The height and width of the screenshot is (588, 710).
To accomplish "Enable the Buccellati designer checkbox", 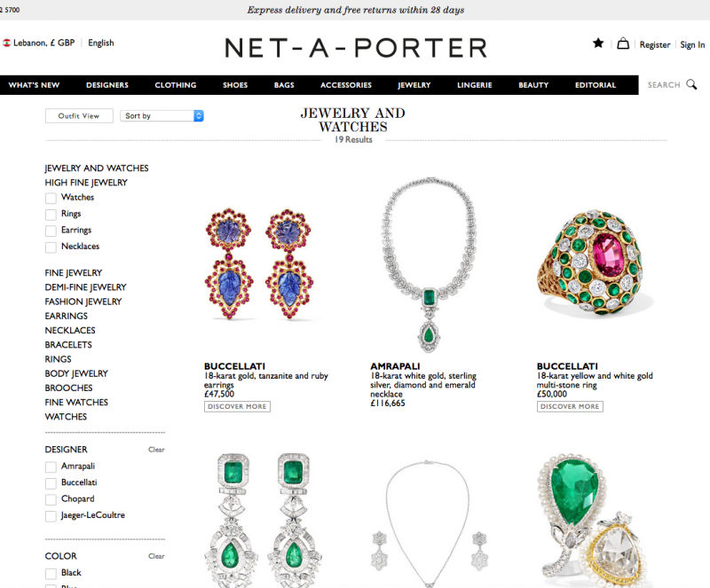I will point(51,483).
